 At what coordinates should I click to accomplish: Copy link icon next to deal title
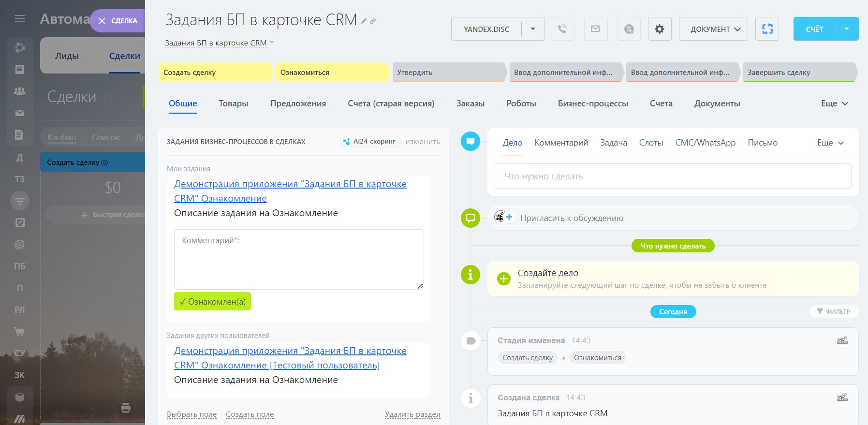[373, 21]
